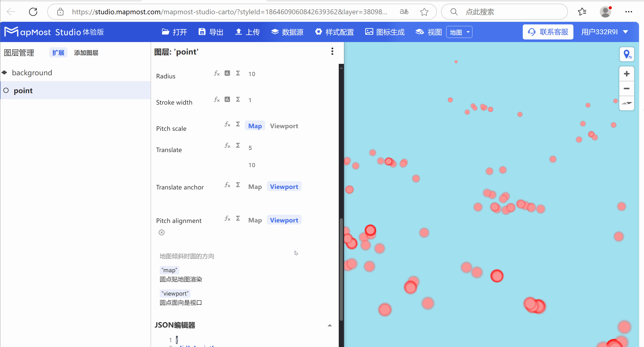Open the point layer three-dot menu
This screenshot has width=644, height=347.
coord(332,51)
